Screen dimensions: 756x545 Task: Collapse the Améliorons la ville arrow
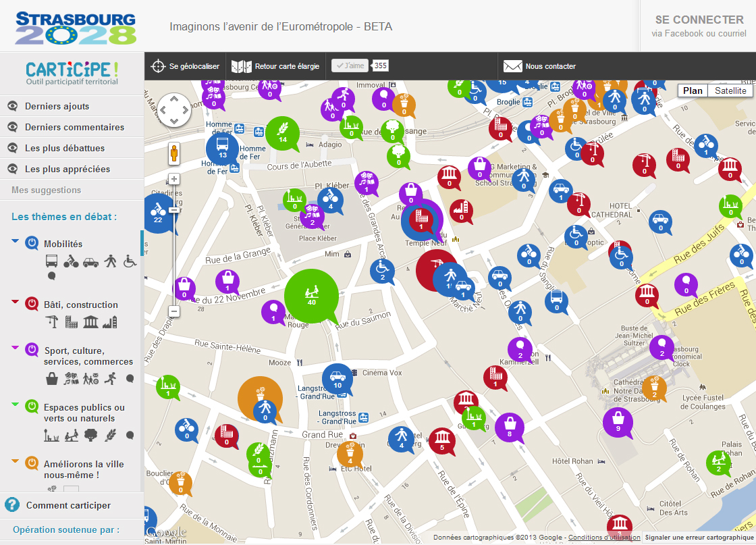click(16, 461)
